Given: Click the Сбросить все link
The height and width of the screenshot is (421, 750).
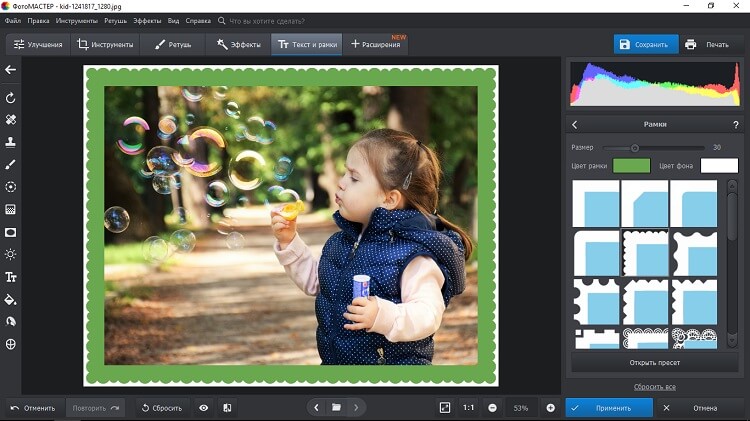Looking at the screenshot, I should [x=654, y=387].
